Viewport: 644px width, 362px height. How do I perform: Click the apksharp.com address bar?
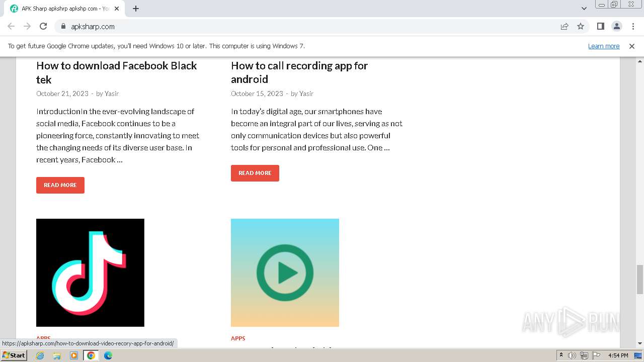[x=307, y=26]
